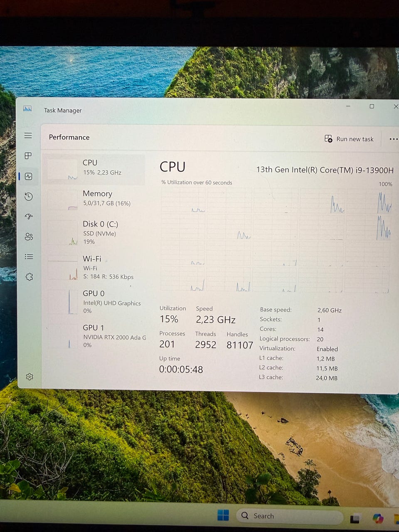The height and width of the screenshot is (532, 399).
Task: Click the Handles count '81107'
Action: tap(240, 345)
